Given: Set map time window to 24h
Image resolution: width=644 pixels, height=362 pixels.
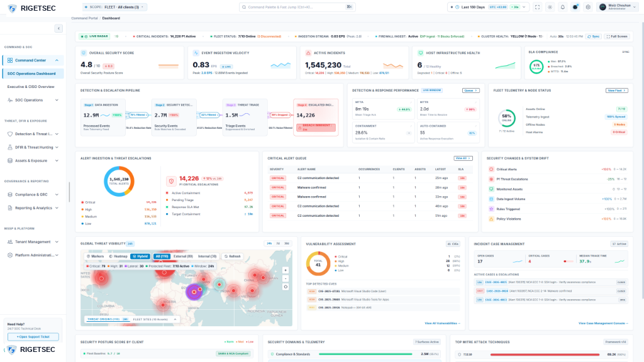Looking at the screenshot, I should click(x=269, y=243).
